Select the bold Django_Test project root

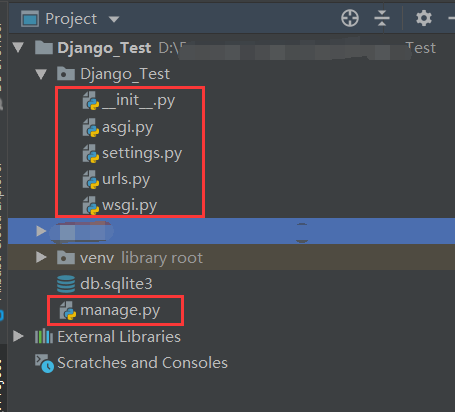point(104,48)
